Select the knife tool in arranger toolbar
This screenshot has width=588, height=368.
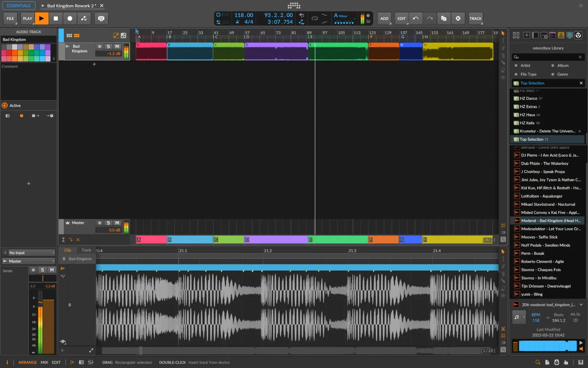pos(503,63)
